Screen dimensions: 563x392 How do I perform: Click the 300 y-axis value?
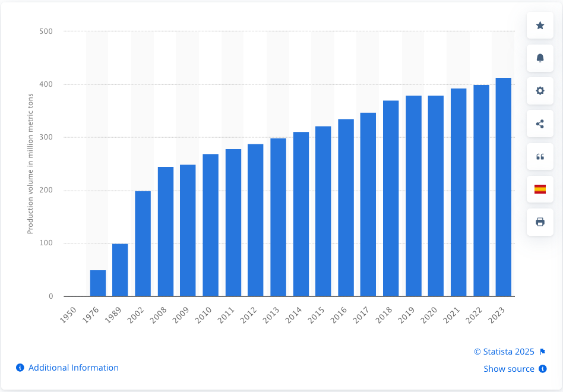pyautogui.click(x=46, y=137)
